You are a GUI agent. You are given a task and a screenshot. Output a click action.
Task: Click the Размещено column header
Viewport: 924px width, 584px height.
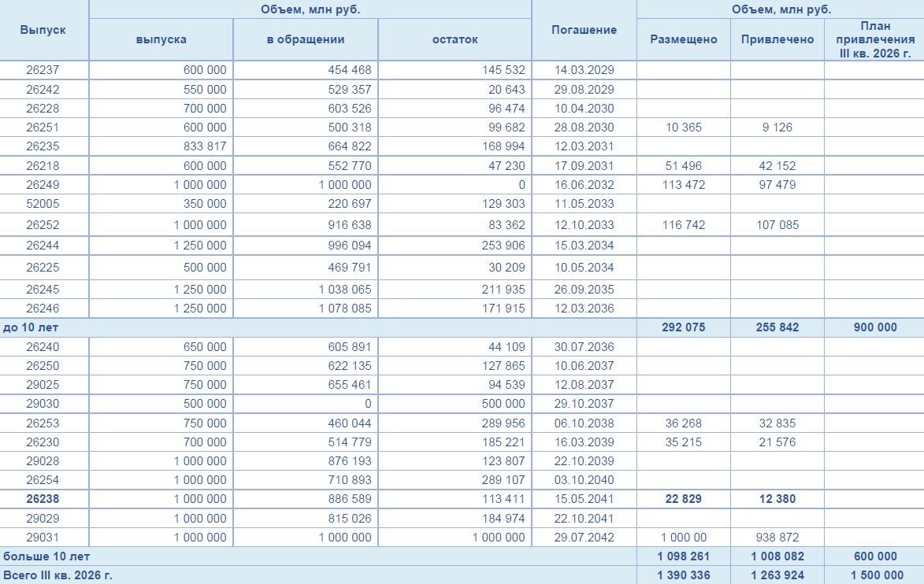click(684, 39)
